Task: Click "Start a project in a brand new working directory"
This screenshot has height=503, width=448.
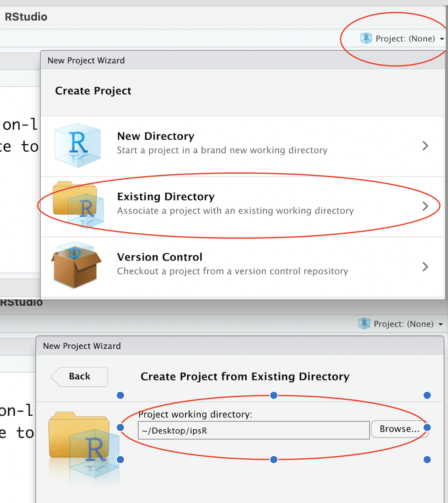Action: click(x=222, y=150)
